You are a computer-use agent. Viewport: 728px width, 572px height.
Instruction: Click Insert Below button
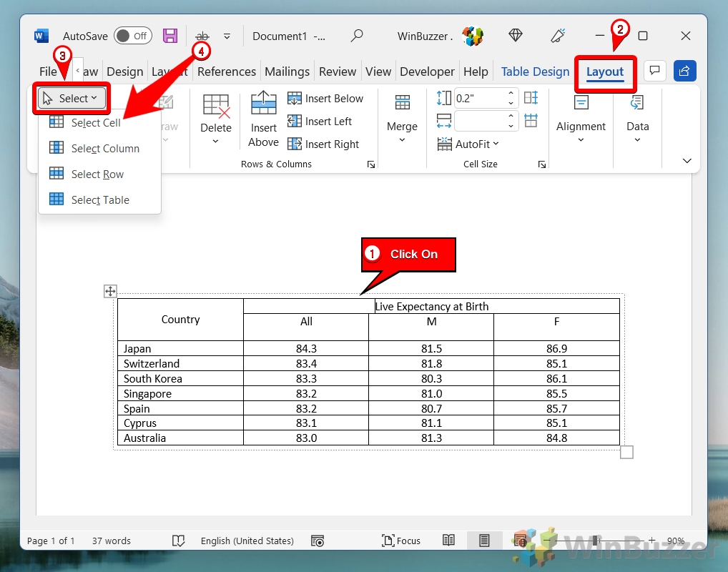325,99
